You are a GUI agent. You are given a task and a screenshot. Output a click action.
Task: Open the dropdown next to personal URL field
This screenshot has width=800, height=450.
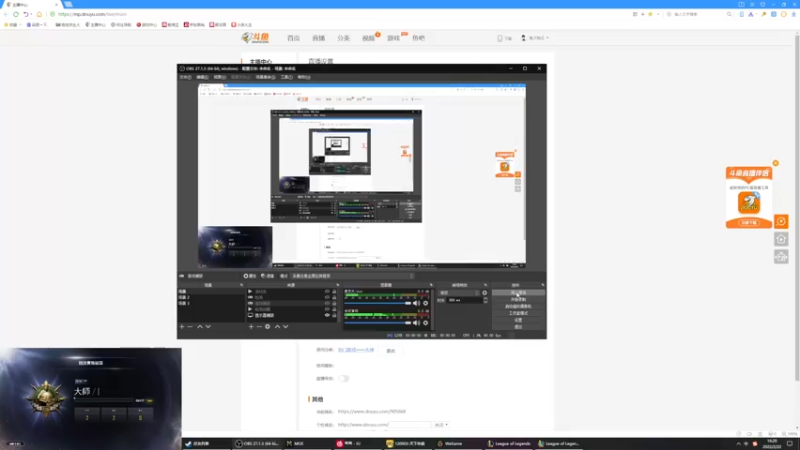[x=441, y=424]
